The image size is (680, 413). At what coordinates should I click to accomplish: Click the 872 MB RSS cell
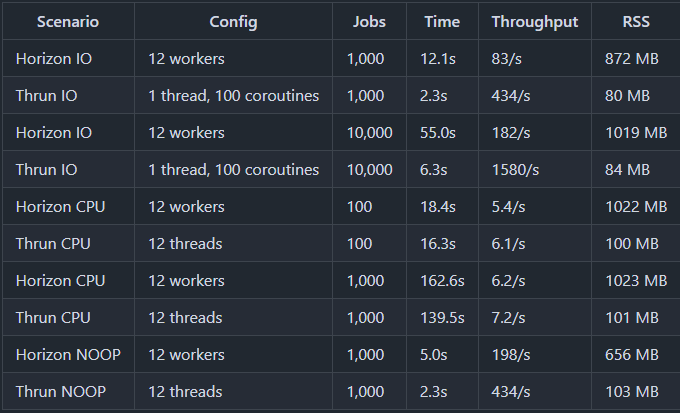pos(631,59)
